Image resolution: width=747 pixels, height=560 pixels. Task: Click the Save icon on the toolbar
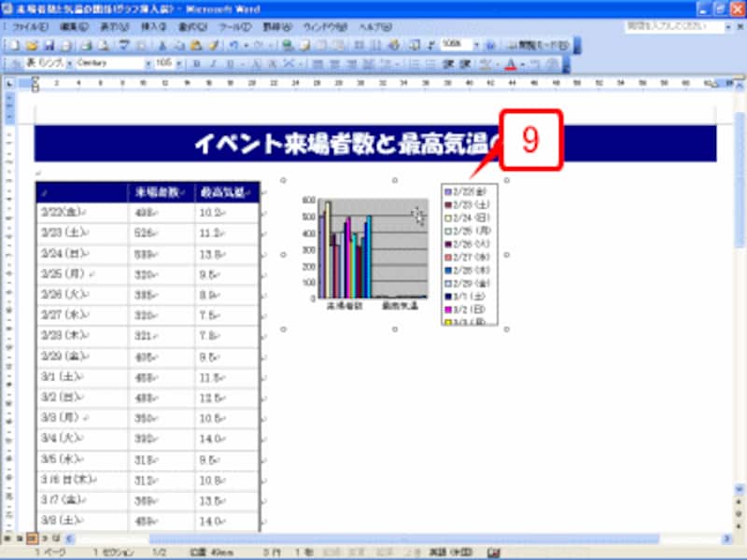click(47, 44)
